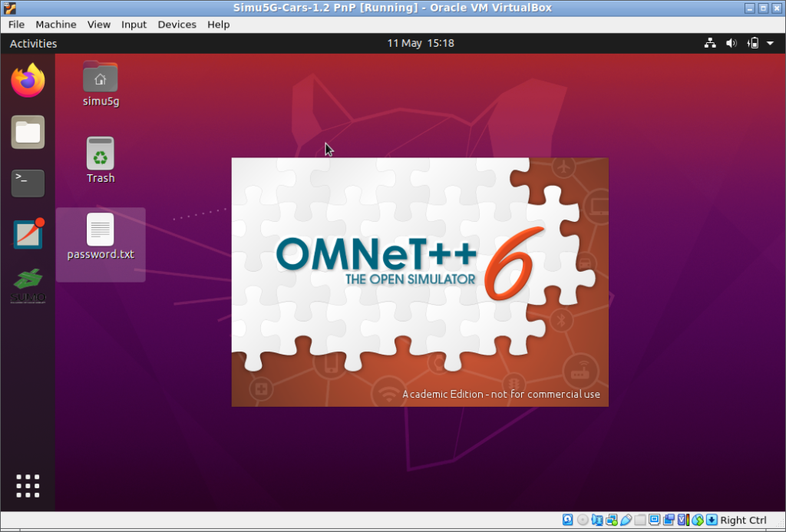The image size is (786, 532).
Task: Toggle the mouse integration status icon
Action: [x=697, y=520]
